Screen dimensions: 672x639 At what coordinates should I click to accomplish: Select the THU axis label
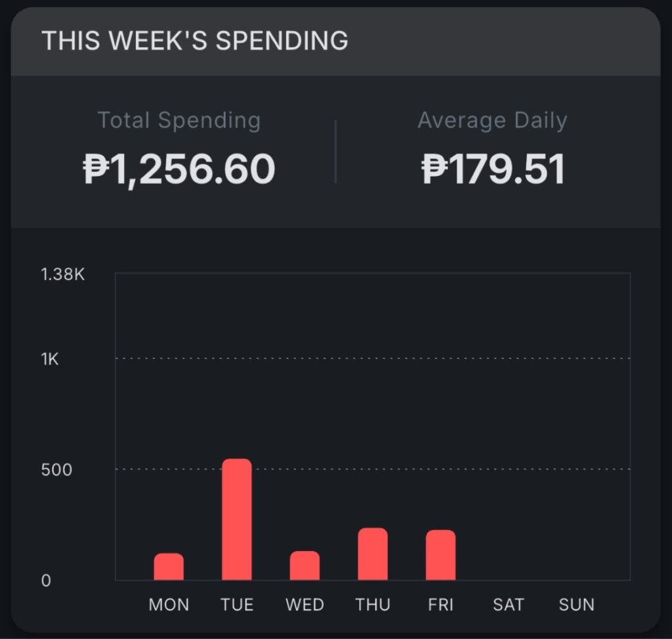coord(373,605)
